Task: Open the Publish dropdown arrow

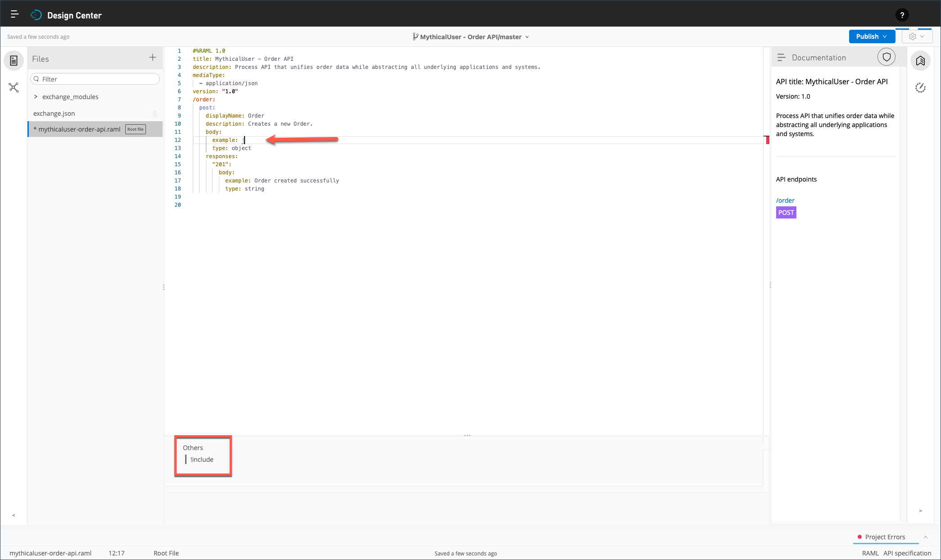Action: [x=885, y=36]
